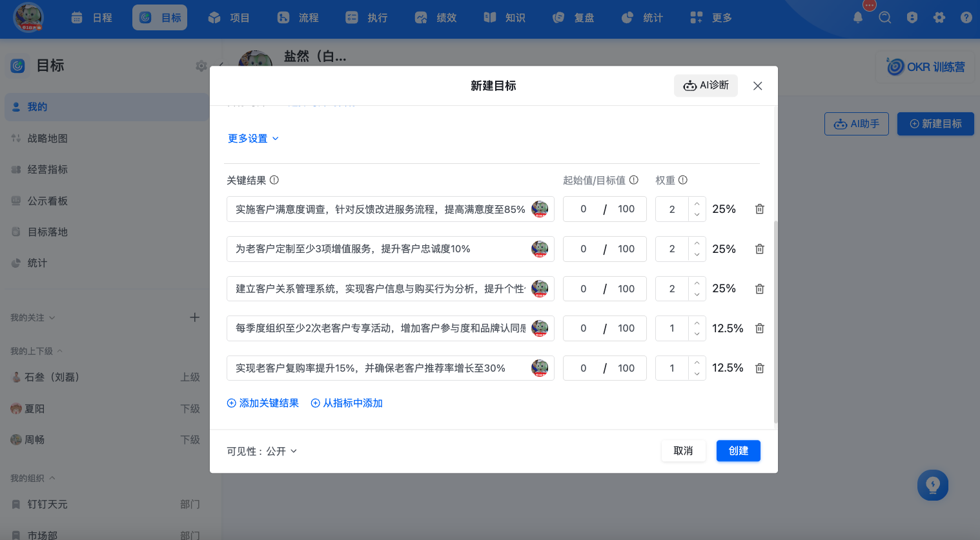Image resolution: width=980 pixels, height=540 pixels.
Task: Open the floating lightbulb assistant button
Action: click(933, 485)
